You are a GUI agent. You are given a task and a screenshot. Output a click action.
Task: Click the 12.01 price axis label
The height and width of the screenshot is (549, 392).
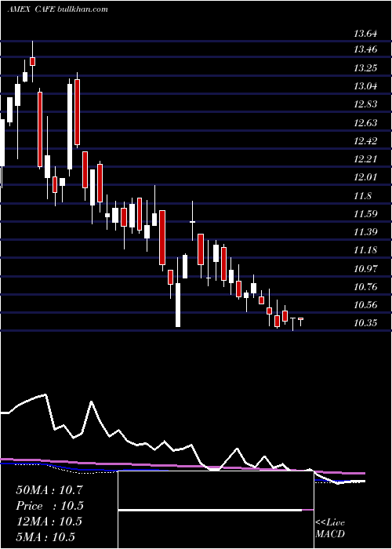[365, 177]
